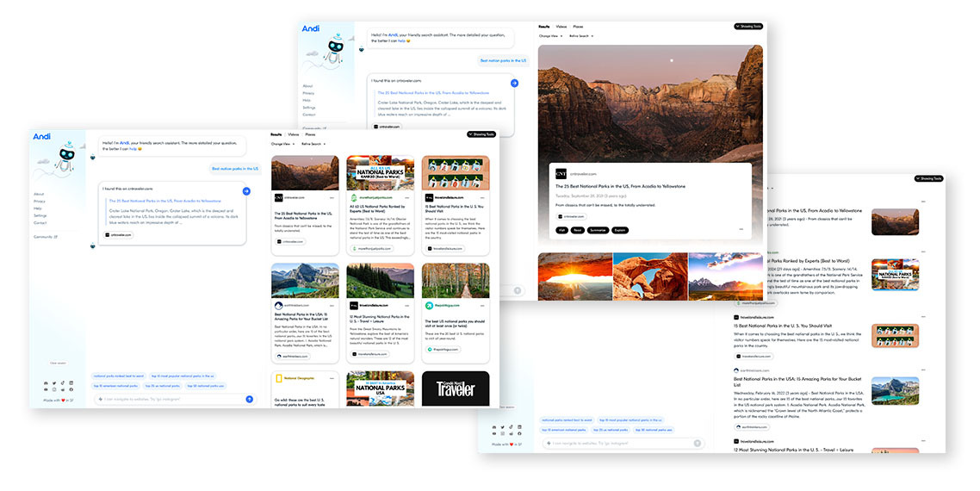Open the Privacy link in the grid-view window's sidebar
Screen dimensions: 980x491
click(x=40, y=202)
